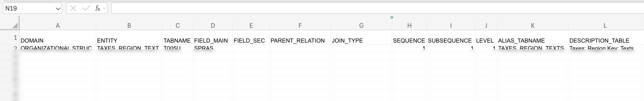Click the JOIN_TYPE cell
The height and width of the screenshot is (101, 644).
[361, 40]
